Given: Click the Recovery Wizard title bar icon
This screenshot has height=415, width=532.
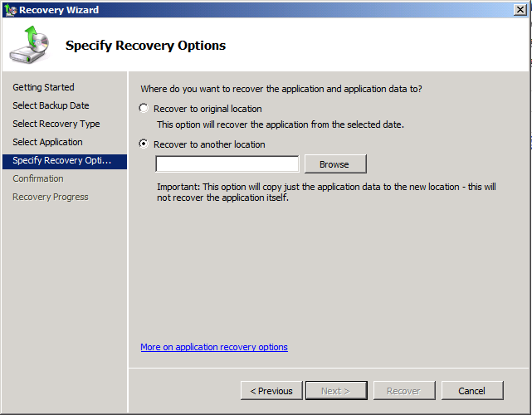Looking at the screenshot, I should [10, 10].
